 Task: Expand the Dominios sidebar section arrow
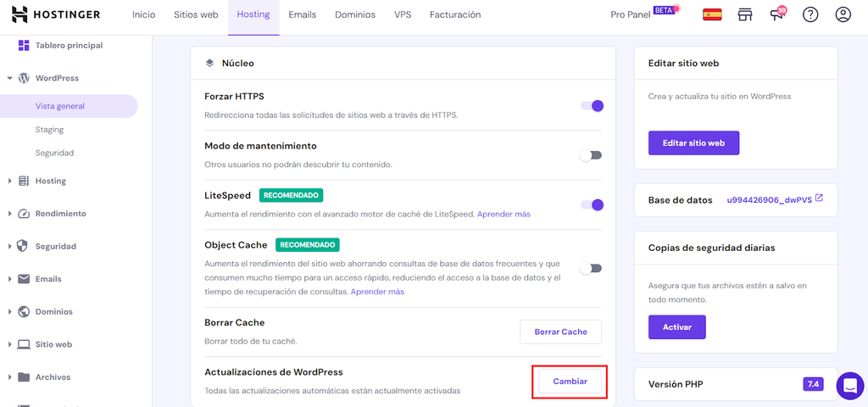point(9,311)
